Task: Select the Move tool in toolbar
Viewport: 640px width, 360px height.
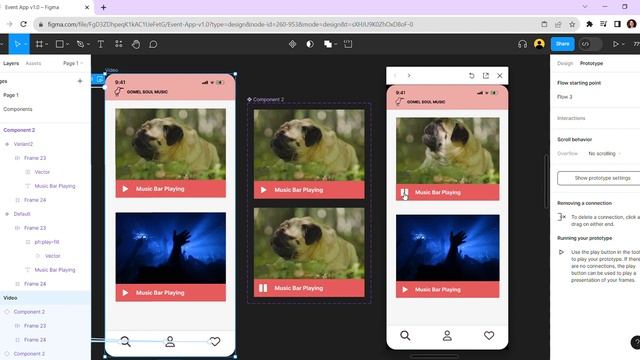Action: click(17, 44)
